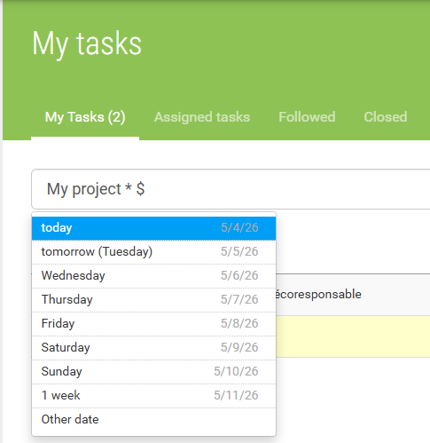Select the My Tasks (2) tab
430x443 pixels.
click(85, 117)
